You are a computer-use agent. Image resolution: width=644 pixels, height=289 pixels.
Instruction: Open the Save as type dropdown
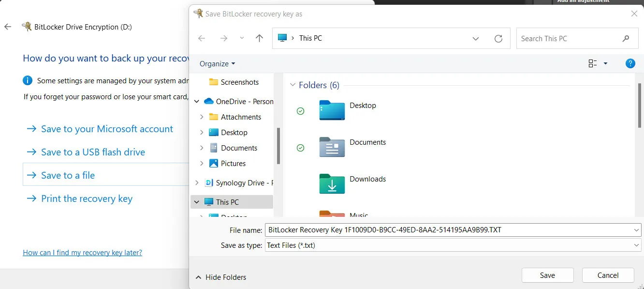(453, 245)
